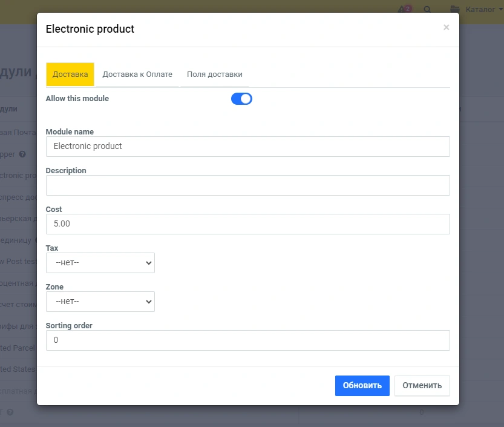Click the Каталог folder icon
The height and width of the screenshot is (427, 504).
point(455,10)
